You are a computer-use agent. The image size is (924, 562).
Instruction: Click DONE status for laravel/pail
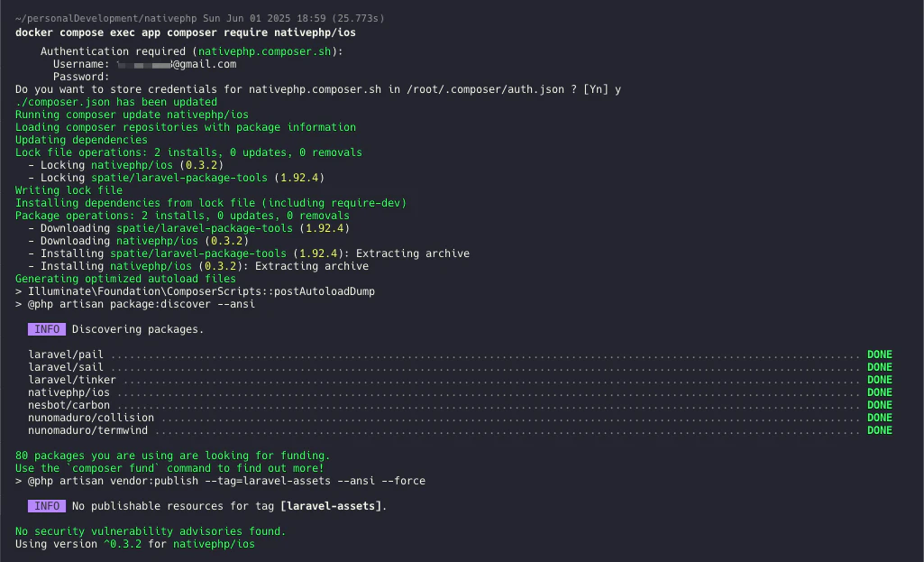pos(879,355)
